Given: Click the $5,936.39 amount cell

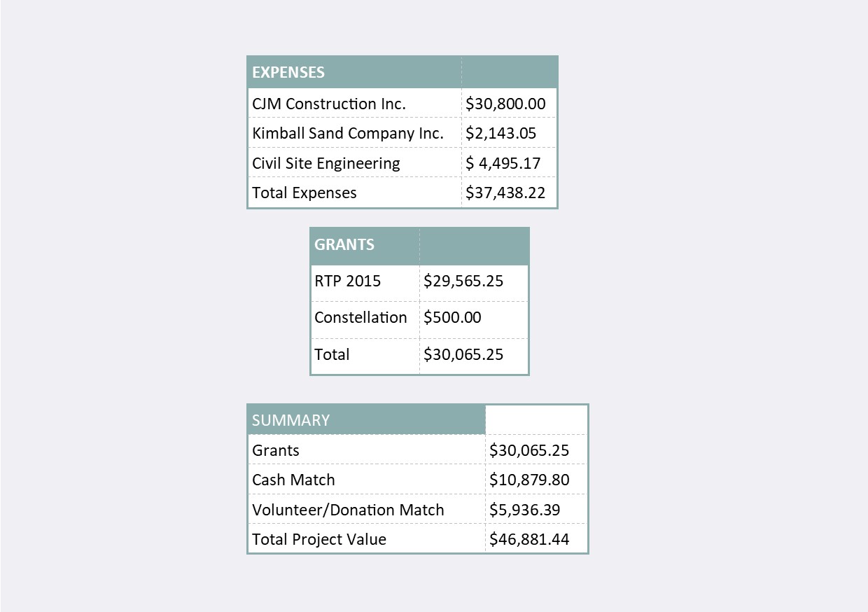Looking at the screenshot, I should pos(524,510).
